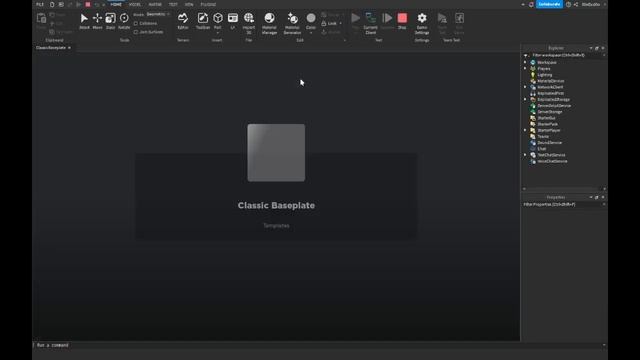Open the Part dropdown arrow
This screenshot has height=360, width=640.
click(218, 33)
